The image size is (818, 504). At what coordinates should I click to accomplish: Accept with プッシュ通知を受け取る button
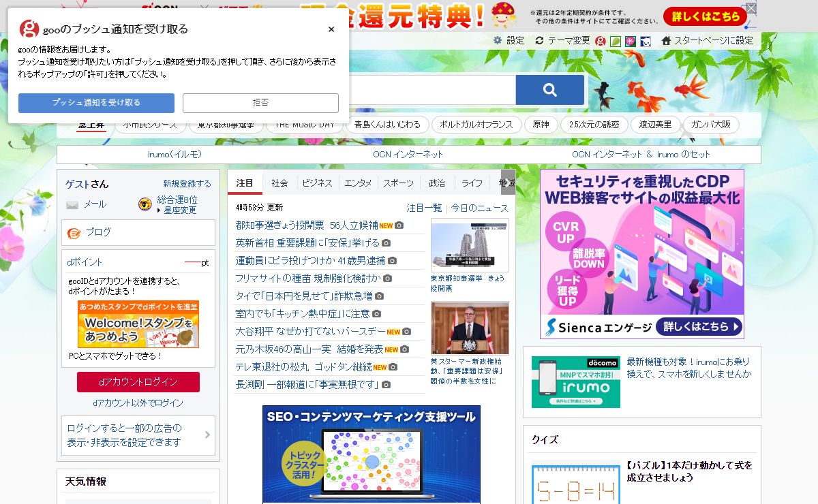pyautogui.click(x=97, y=103)
